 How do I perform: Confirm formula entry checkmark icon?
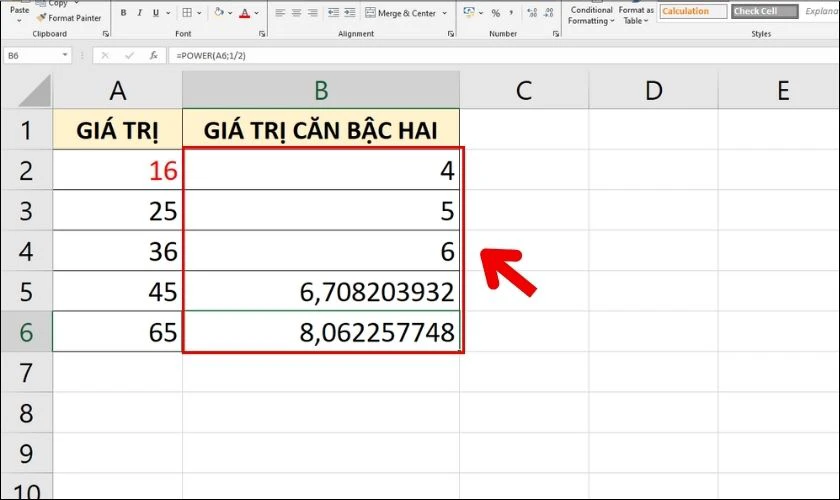tap(129, 55)
